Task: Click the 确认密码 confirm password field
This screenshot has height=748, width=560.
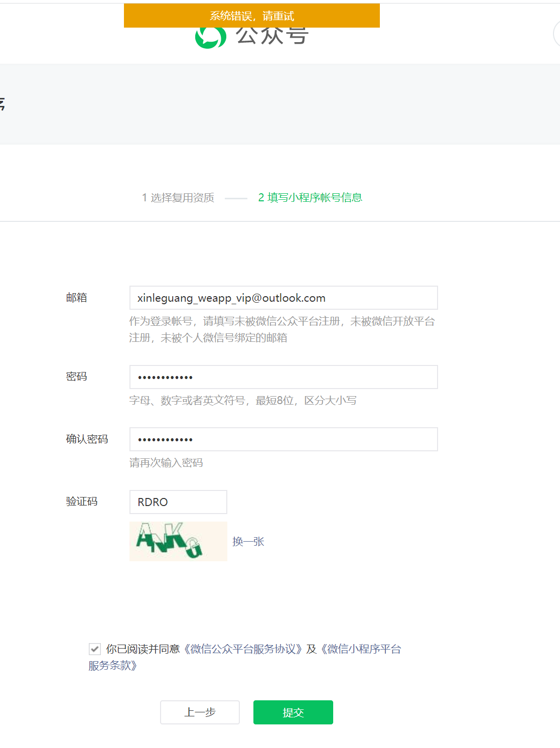Action: coord(284,439)
